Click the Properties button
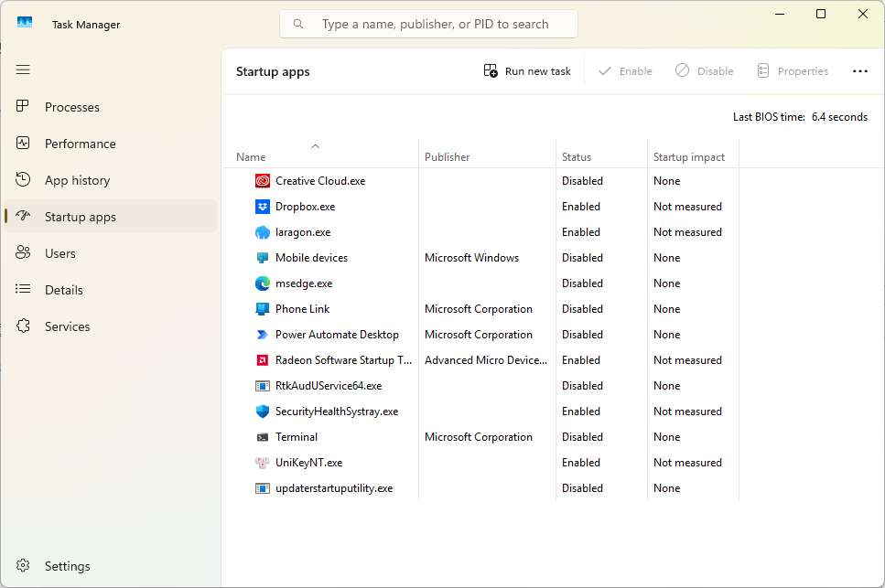Image resolution: width=885 pixels, height=588 pixels. tap(793, 71)
